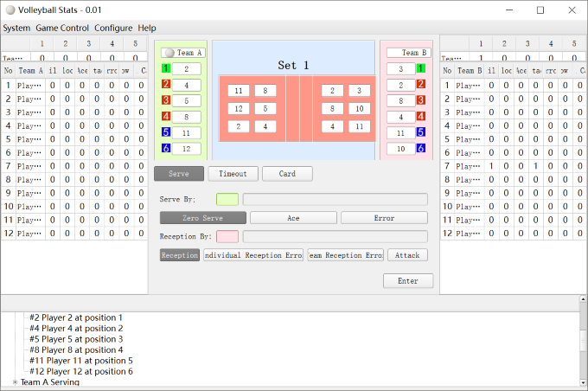Click the green Serve By color box
This screenshot has width=588, height=391.
227,199
